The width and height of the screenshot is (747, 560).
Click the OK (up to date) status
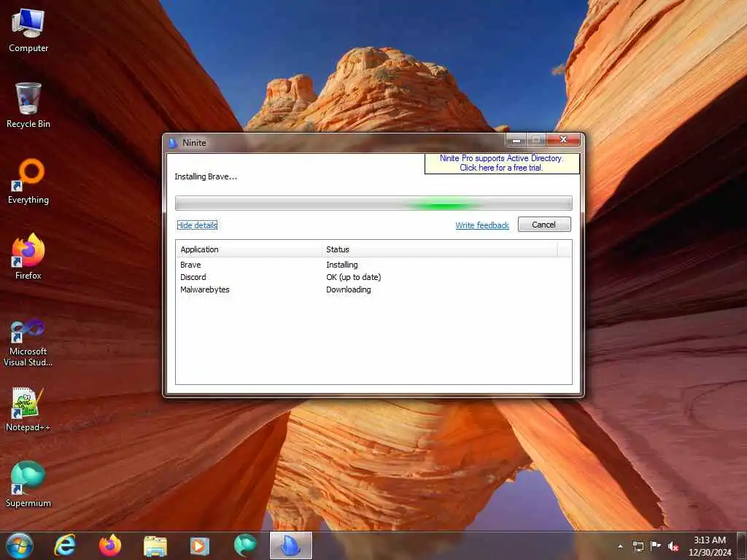click(354, 277)
